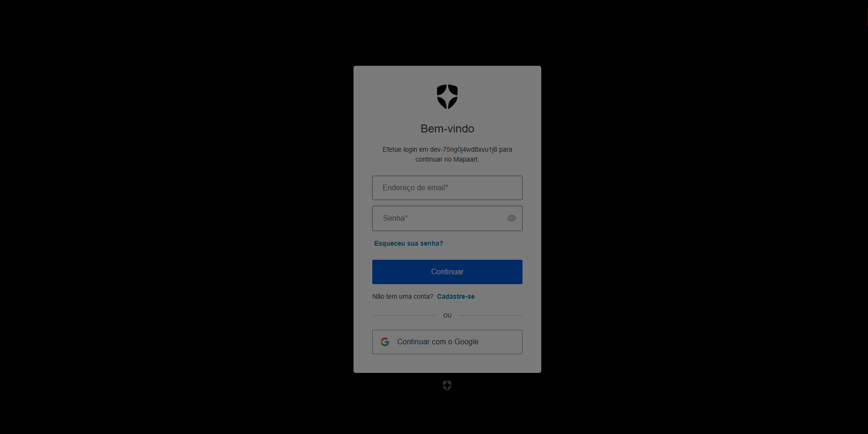Choose Continuar com o Google
The image size is (868, 434).
pos(447,342)
